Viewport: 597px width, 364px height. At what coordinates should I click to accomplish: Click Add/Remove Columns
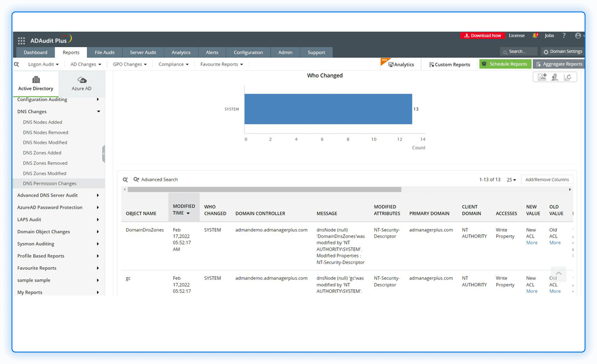(x=547, y=180)
